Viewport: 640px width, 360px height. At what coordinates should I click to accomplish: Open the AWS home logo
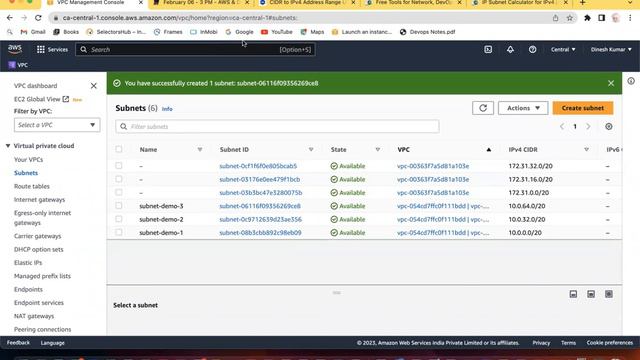(15, 49)
